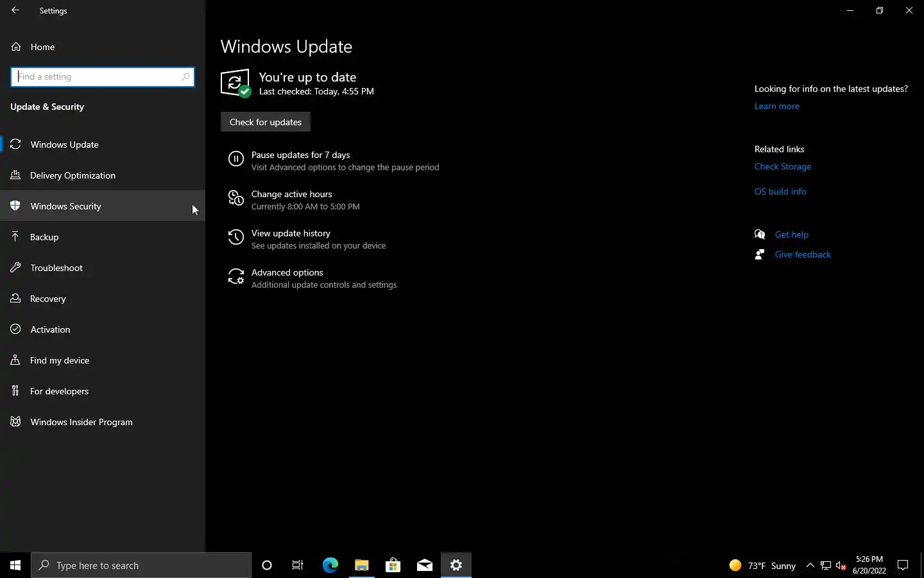Image resolution: width=924 pixels, height=578 pixels.
Task: Click the Cortana circle on the taskbar
Action: (x=267, y=565)
